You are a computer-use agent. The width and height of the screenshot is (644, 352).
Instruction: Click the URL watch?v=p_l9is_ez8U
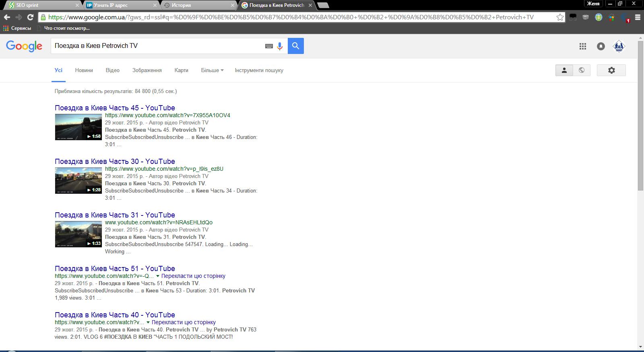pyautogui.click(x=164, y=169)
